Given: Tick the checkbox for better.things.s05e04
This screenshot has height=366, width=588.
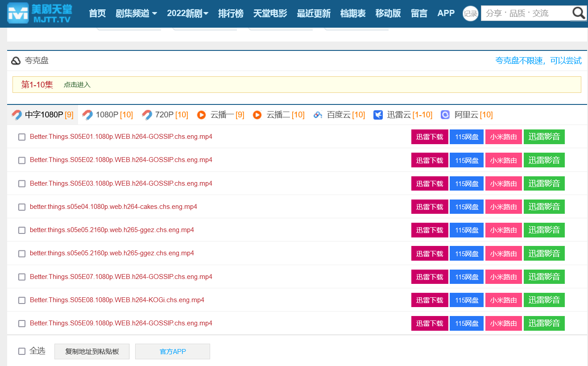Looking at the screenshot, I should (22, 207).
